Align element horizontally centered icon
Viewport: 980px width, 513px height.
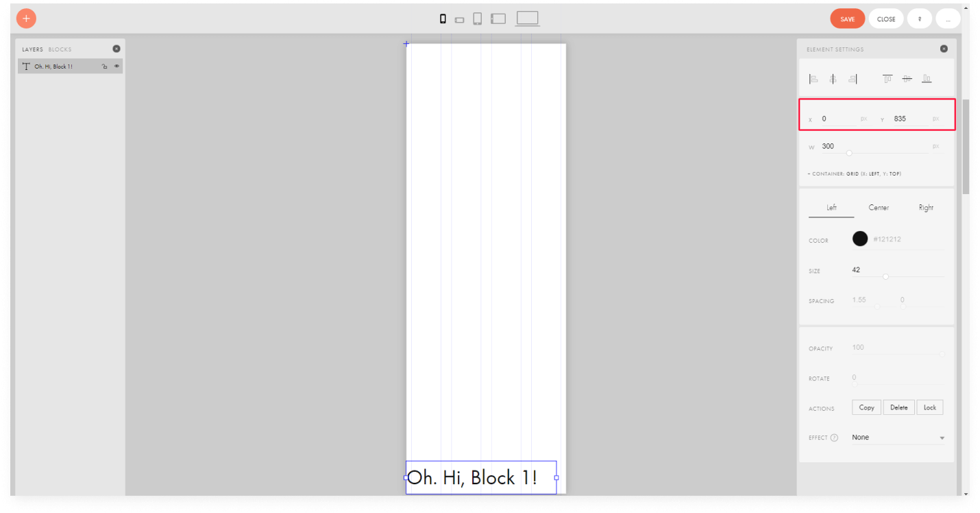point(833,79)
